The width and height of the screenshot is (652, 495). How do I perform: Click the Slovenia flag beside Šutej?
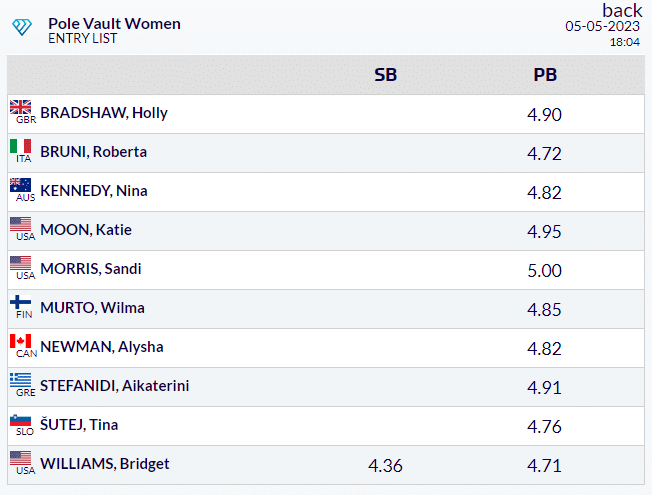[x=20, y=419]
